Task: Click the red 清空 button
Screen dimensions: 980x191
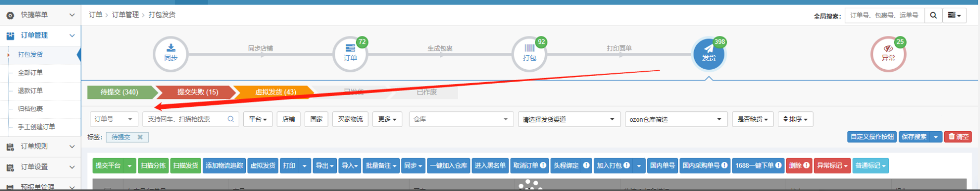Action: (x=958, y=137)
